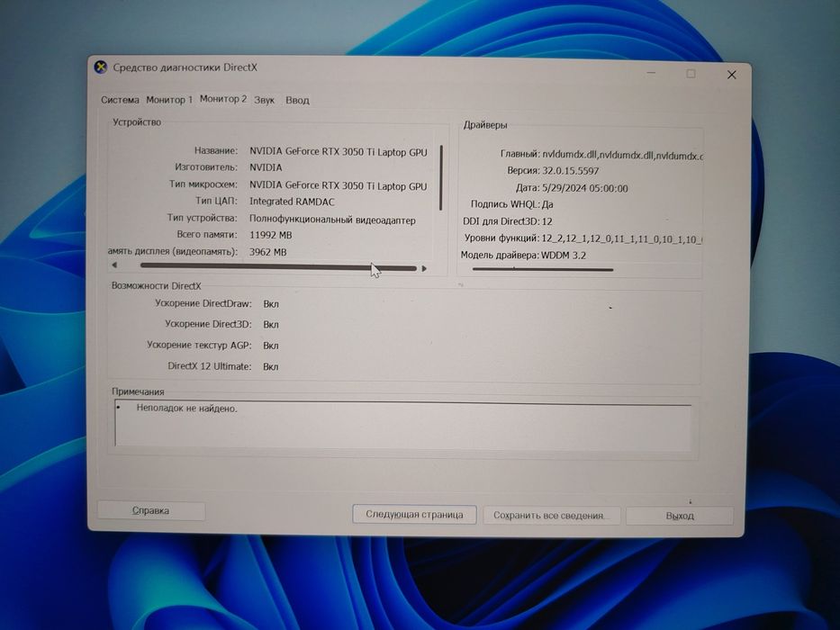Click the disabled maximize window button
840x630 pixels.
[x=691, y=74]
